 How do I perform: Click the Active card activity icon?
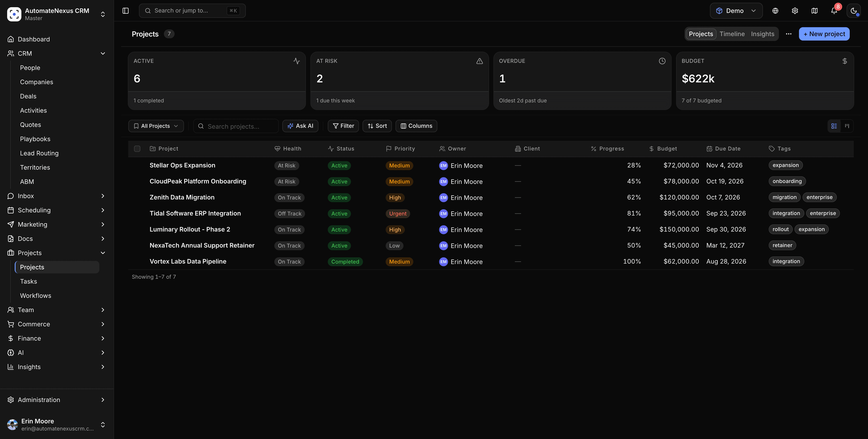coord(296,61)
